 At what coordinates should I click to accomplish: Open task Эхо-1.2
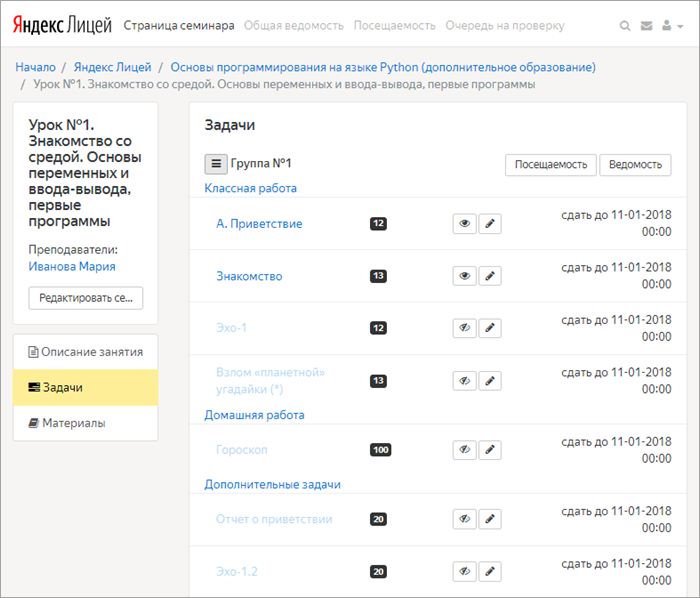tap(237, 572)
